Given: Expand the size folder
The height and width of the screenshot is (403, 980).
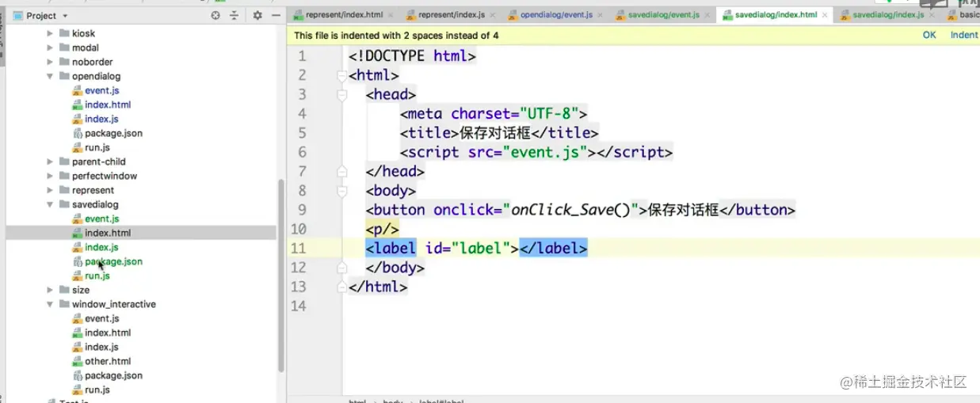Looking at the screenshot, I should pos(51,290).
